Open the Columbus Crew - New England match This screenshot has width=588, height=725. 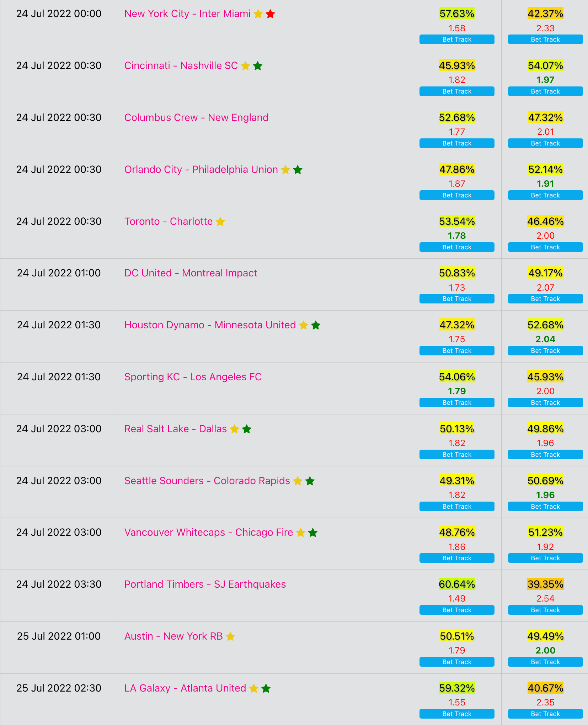(x=196, y=117)
